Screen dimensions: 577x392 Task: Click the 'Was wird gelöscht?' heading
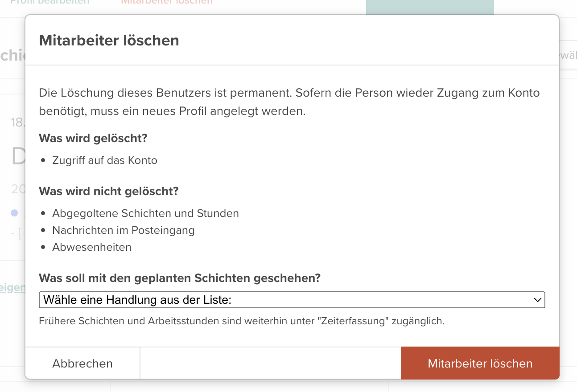coord(93,138)
